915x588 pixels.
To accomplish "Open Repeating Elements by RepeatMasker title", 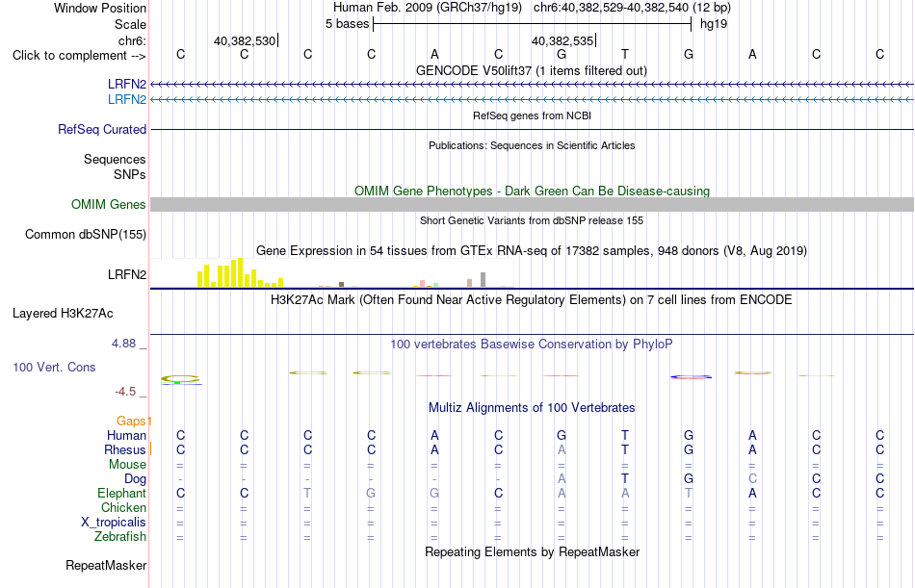I will 532,551.
